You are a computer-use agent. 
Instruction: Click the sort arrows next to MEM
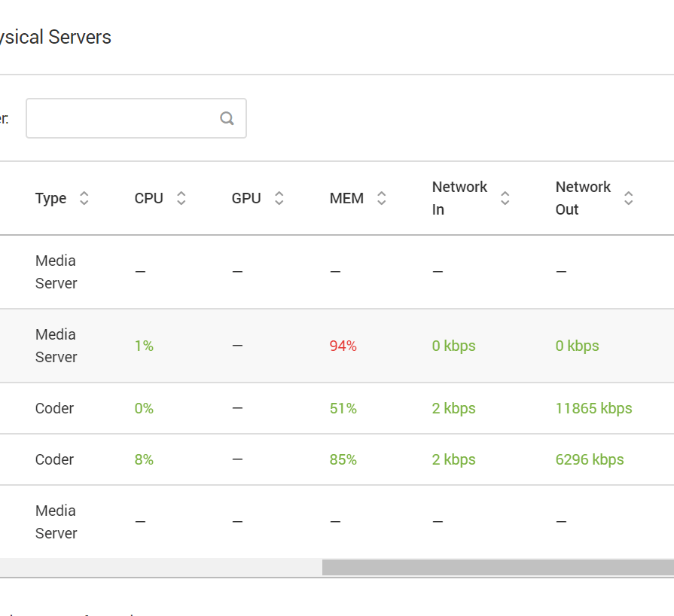(382, 198)
